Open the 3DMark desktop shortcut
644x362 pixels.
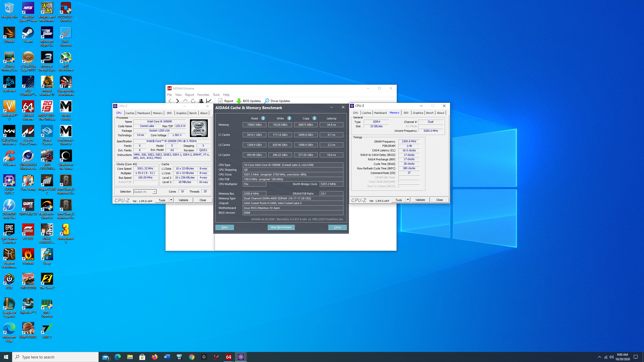click(9, 35)
